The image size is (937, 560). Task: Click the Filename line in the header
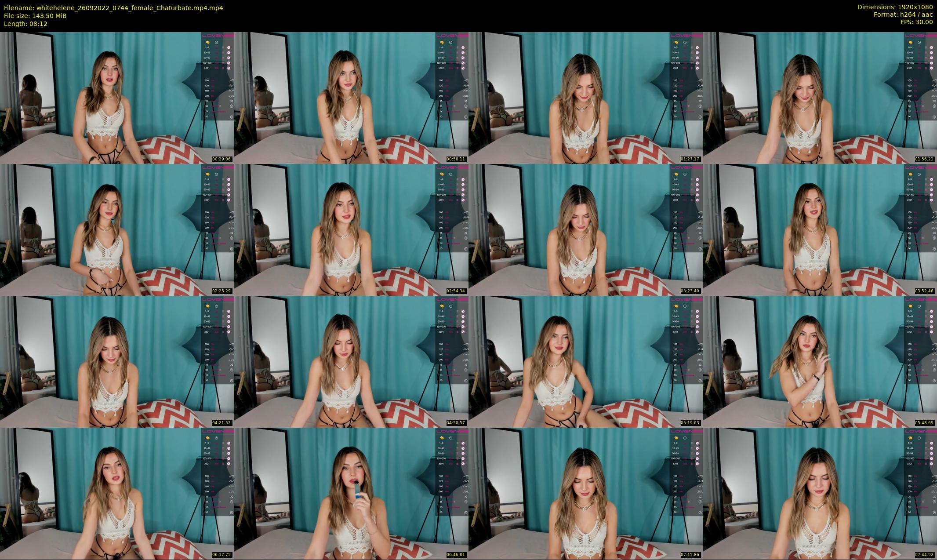pos(113,8)
